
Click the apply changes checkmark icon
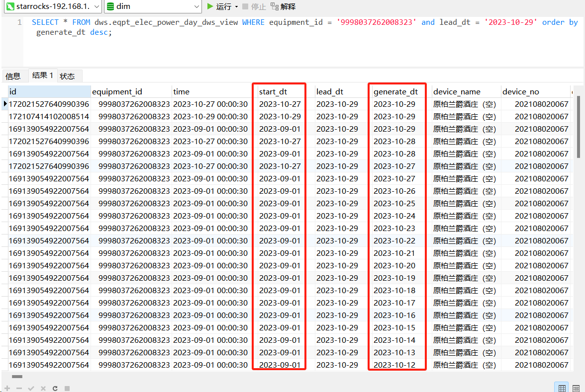(x=31, y=388)
